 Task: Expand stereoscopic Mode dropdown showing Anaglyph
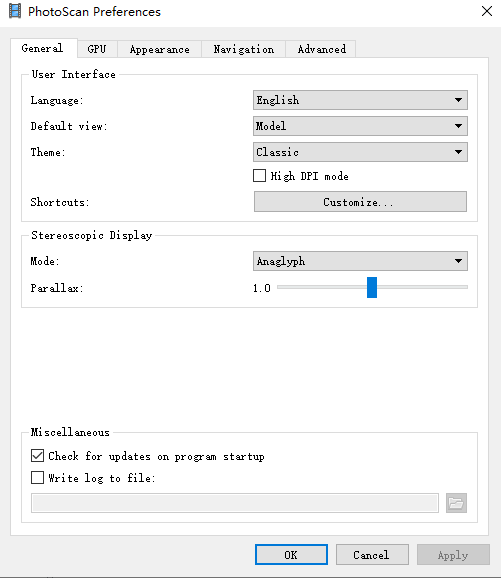click(x=360, y=261)
